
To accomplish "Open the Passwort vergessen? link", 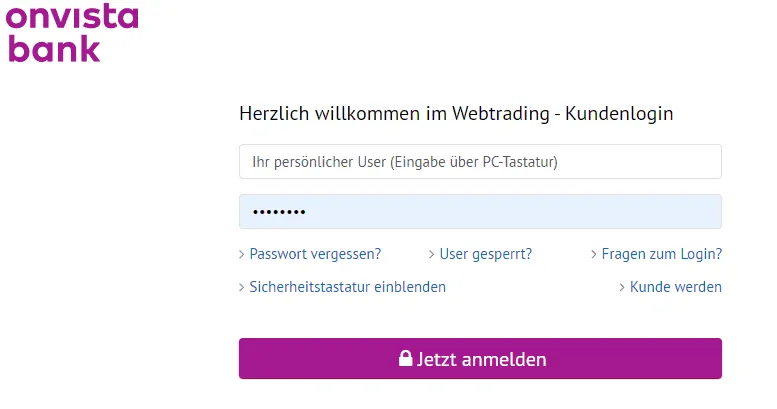I will [x=315, y=254].
